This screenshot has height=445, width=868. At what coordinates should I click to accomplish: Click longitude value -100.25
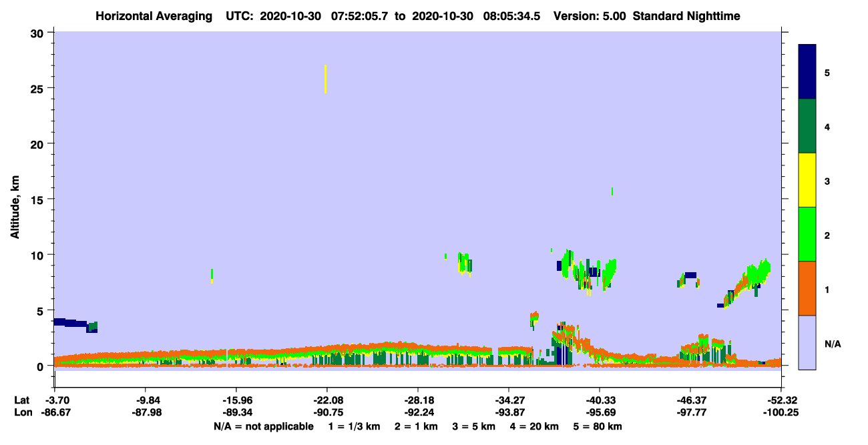tap(781, 412)
